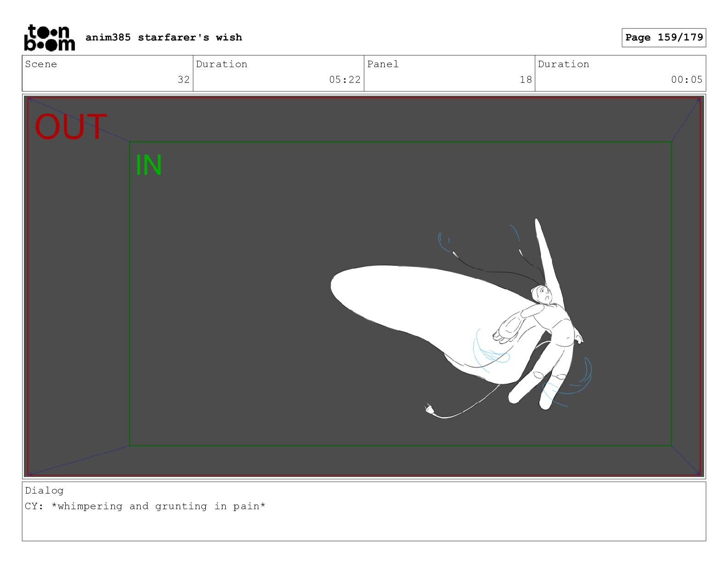
Task: Click the "Dialog" label
Action: pos(44,490)
